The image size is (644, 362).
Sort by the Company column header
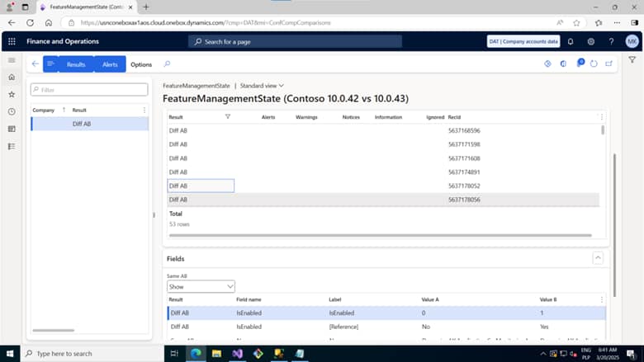44,110
